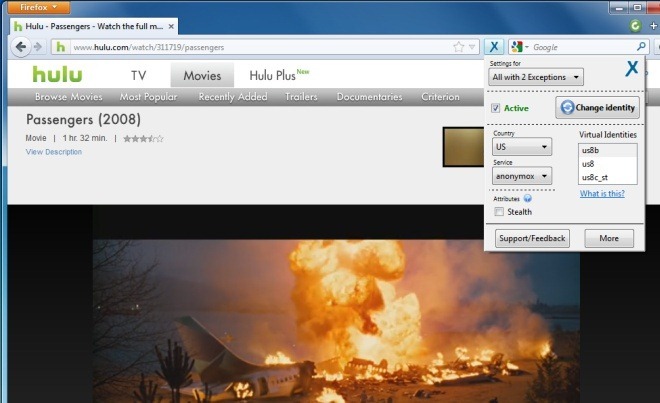660x403 pixels.
Task: Select the us8c_st virtual identity
Action: click(607, 177)
